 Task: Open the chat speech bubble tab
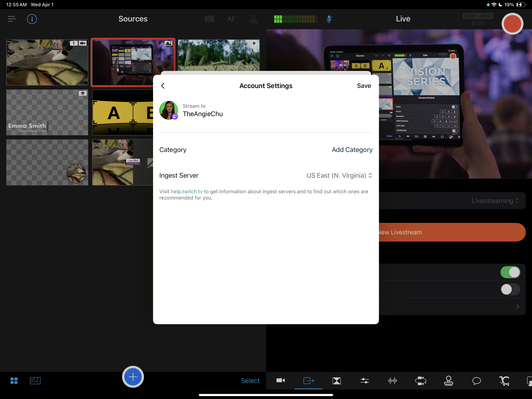[x=477, y=380]
